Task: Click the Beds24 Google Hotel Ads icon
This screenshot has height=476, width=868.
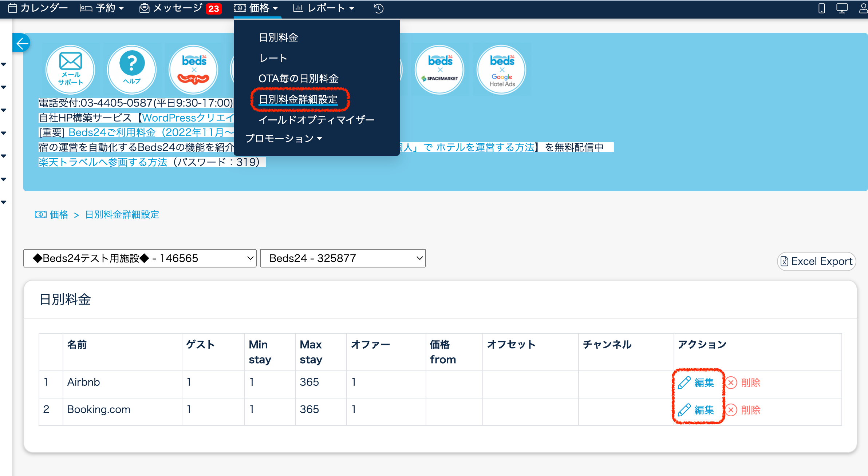Action: tap(502, 69)
